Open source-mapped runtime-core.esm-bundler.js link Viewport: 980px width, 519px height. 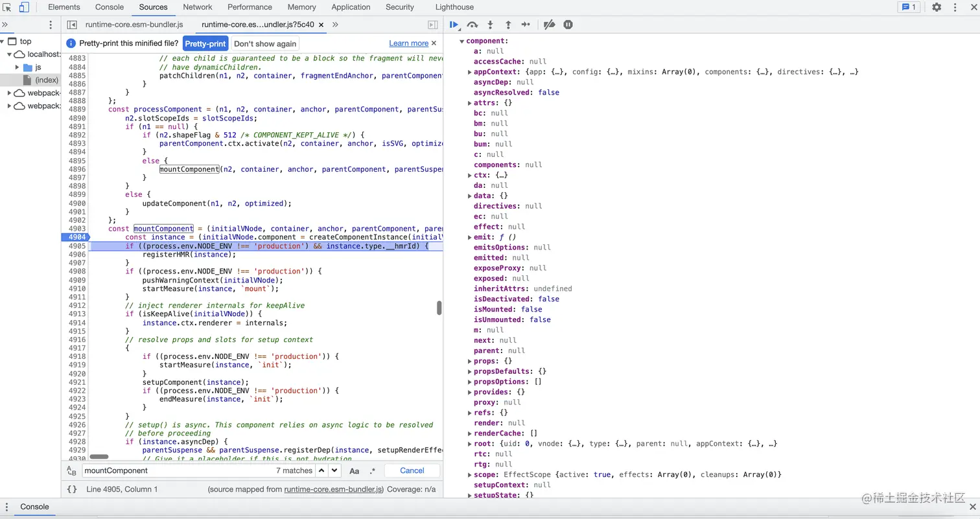coord(334,489)
